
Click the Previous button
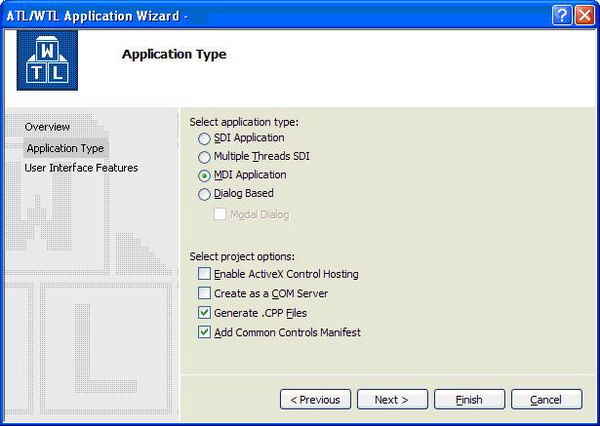click(315, 400)
